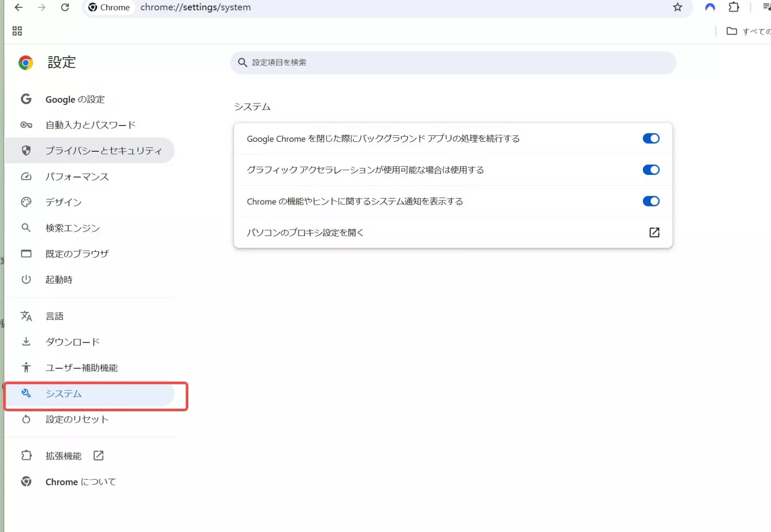Select 検索エンジン in sidebar
The height and width of the screenshot is (532, 771).
[90, 228]
